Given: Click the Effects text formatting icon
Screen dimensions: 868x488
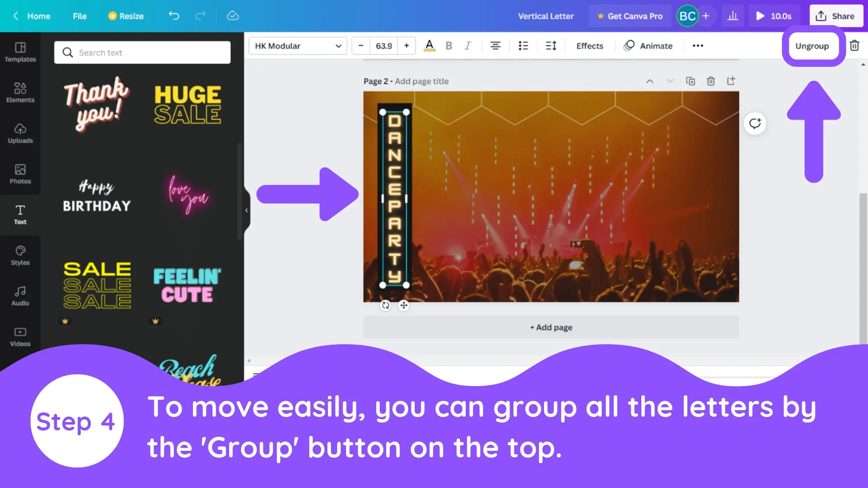Looking at the screenshot, I should tap(589, 45).
